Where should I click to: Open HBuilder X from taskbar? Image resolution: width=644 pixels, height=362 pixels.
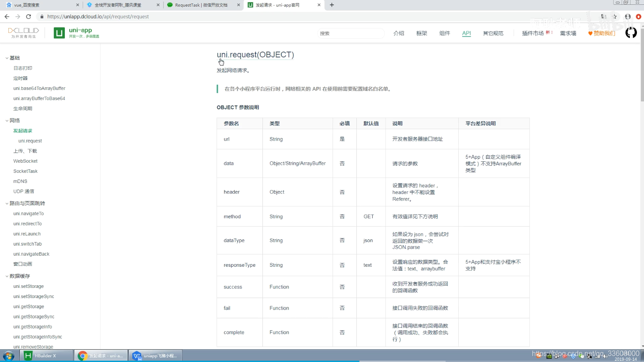[47, 355]
